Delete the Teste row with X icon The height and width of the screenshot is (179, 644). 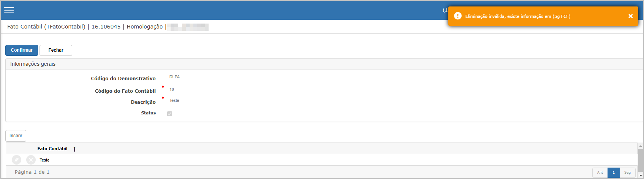tap(31, 160)
